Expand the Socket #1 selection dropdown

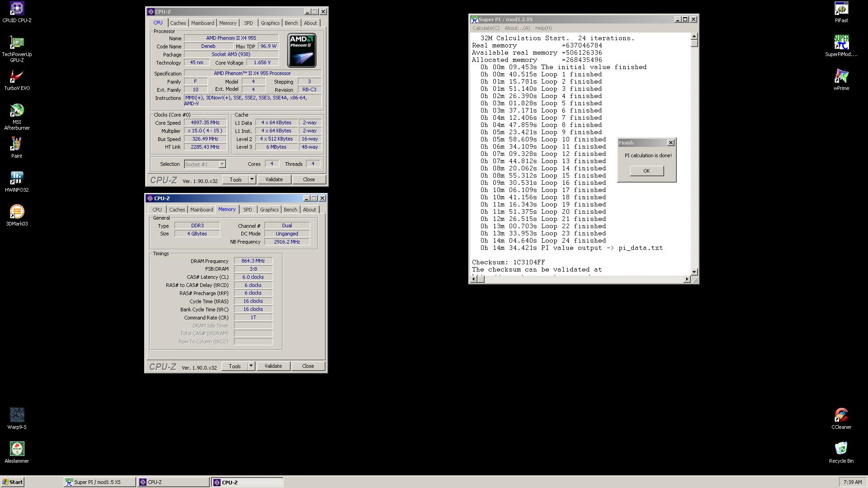[x=222, y=164]
